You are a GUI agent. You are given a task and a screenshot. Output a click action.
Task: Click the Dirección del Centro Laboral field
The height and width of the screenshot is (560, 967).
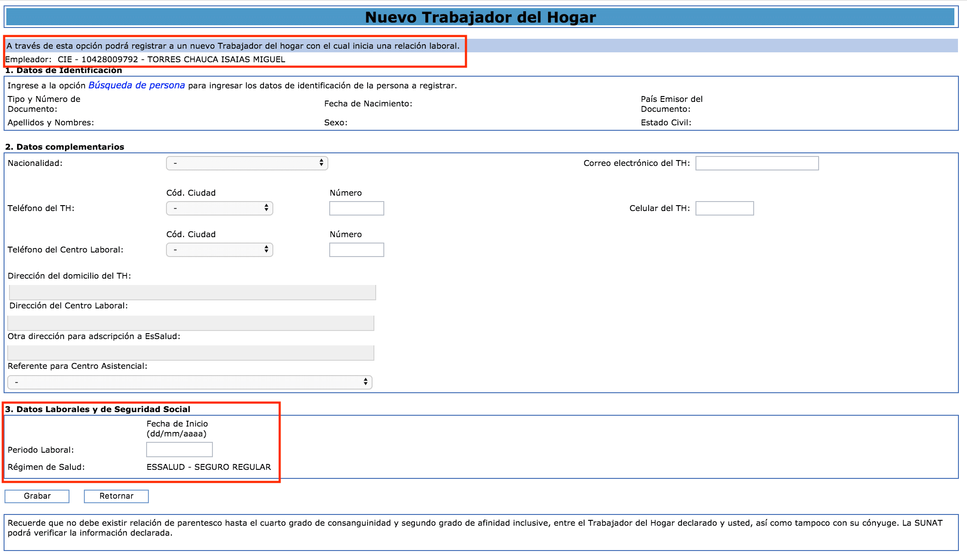pyautogui.click(x=191, y=323)
